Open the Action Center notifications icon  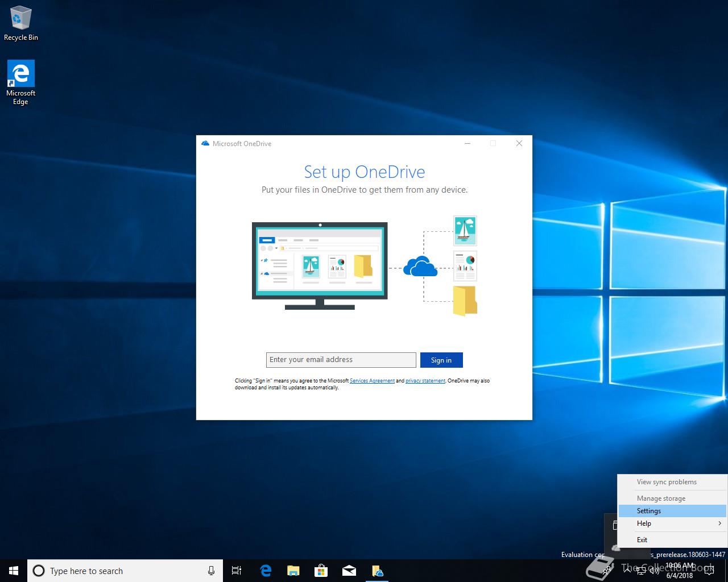pyautogui.click(x=709, y=570)
